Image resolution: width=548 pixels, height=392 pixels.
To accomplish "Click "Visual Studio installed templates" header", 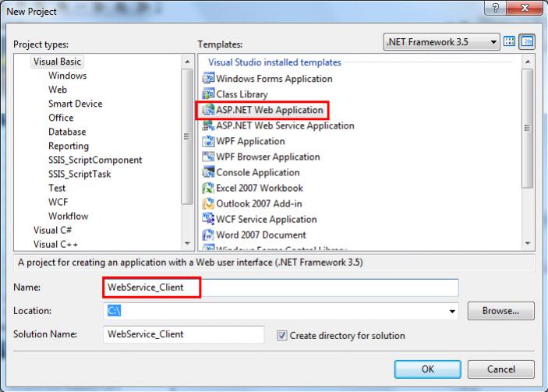I will 274,62.
